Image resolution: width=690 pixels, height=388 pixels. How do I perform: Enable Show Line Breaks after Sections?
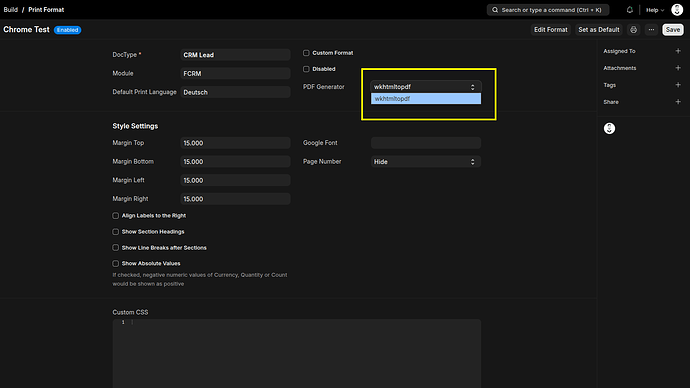click(116, 248)
